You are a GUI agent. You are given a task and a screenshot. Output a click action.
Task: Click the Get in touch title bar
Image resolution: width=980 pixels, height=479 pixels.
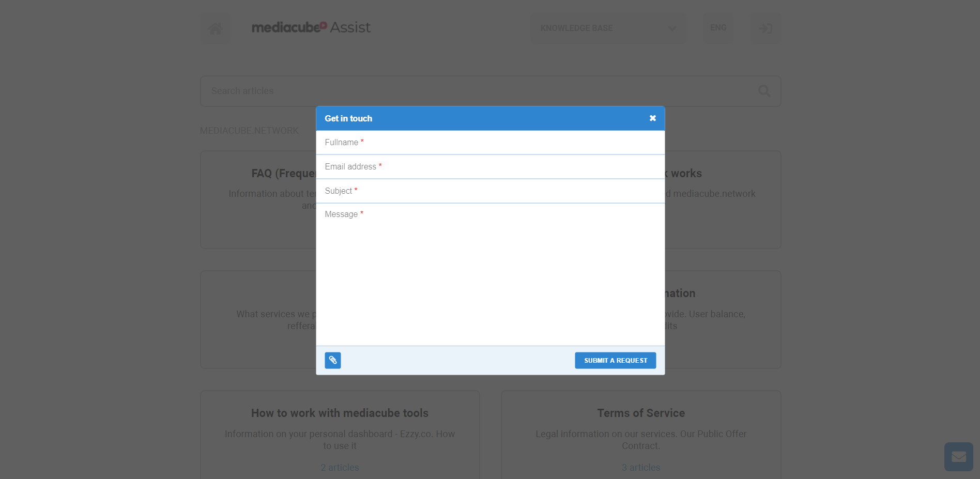tap(490, 118)
